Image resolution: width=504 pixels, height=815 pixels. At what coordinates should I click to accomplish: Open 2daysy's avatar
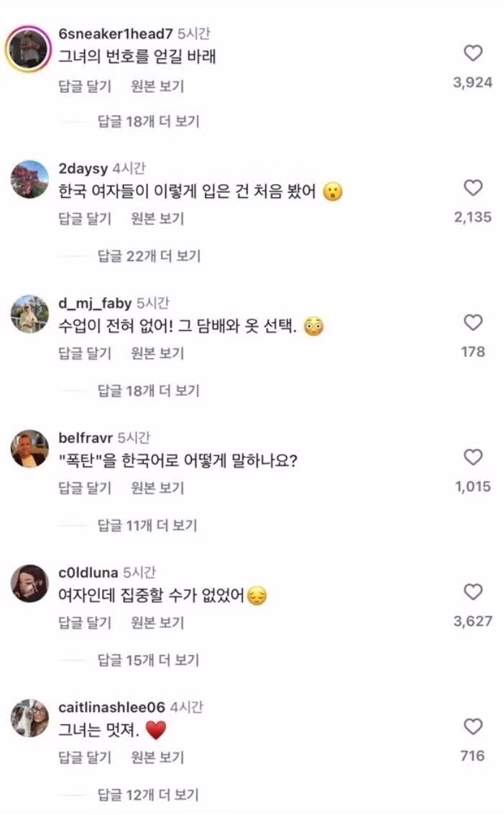click(29, 180)
